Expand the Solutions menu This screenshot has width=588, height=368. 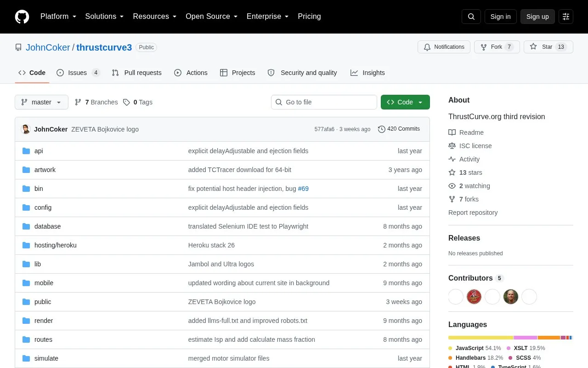(105, 17)
